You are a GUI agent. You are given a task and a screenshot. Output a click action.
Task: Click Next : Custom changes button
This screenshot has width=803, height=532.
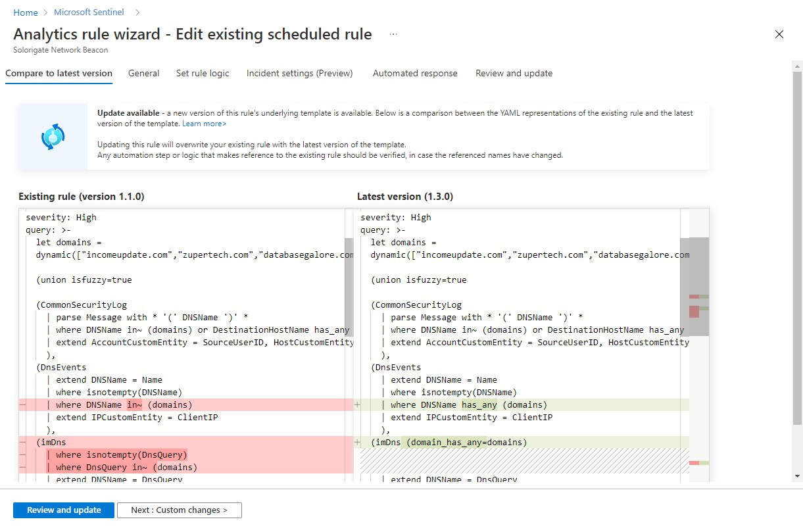[x=179, y=510]
